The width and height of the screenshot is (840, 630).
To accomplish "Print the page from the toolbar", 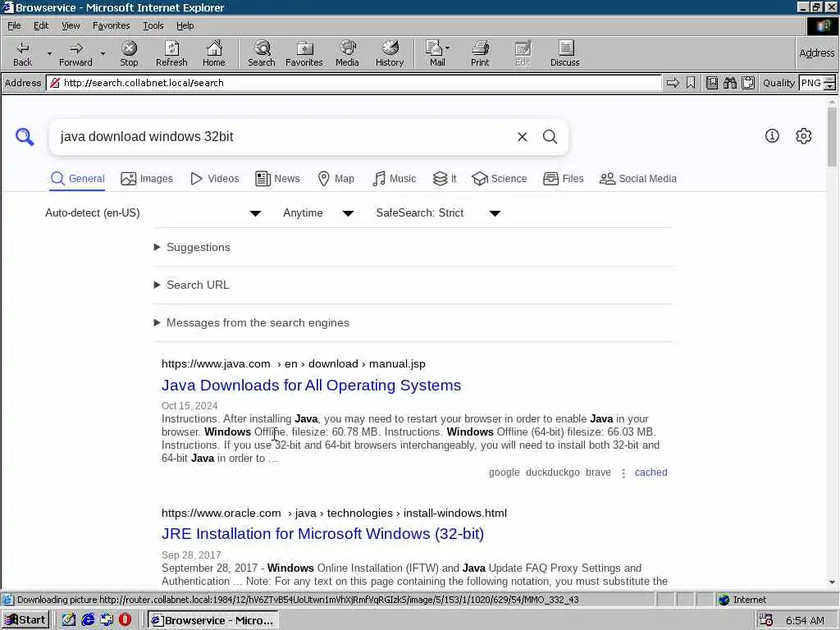I will coord(480,53).
